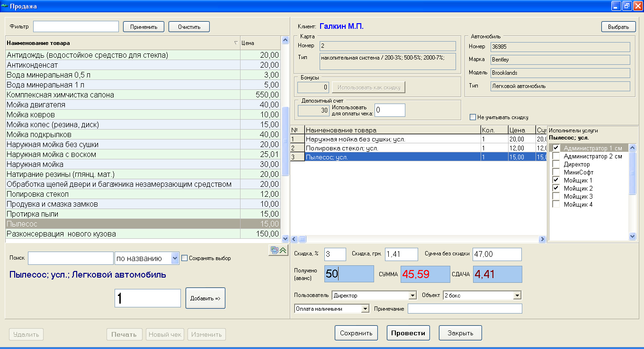Open the Оплата наличными payment method dropdown
The width and height of the screenshot is (644, 349).
tap(365, 309)
